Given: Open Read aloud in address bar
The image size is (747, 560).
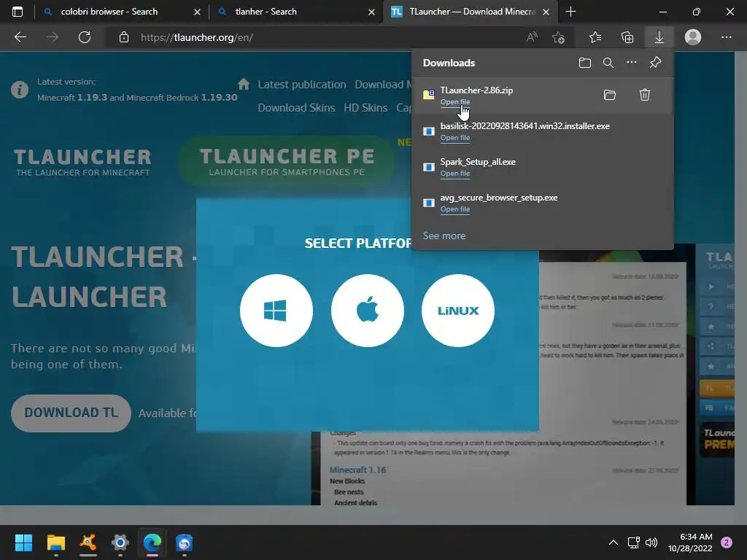Looking at the screenshot, I should coord(532,37).
